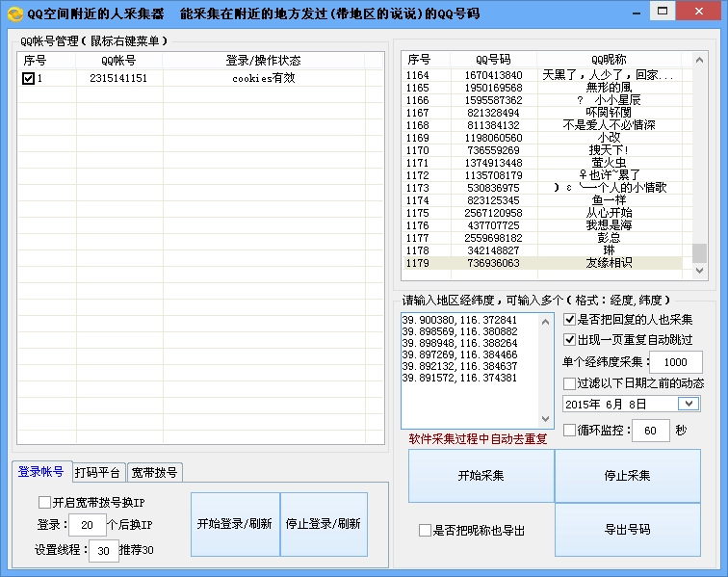Image resolution: width=728 pixels, height=577 pixels.
Task: Click coordinate line 39.891572,116.374381
Action: coord(459,379)
